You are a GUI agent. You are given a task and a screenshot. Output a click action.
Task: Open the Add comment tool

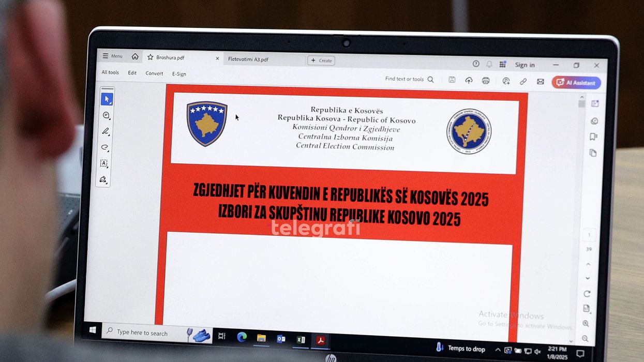[105, 115]
